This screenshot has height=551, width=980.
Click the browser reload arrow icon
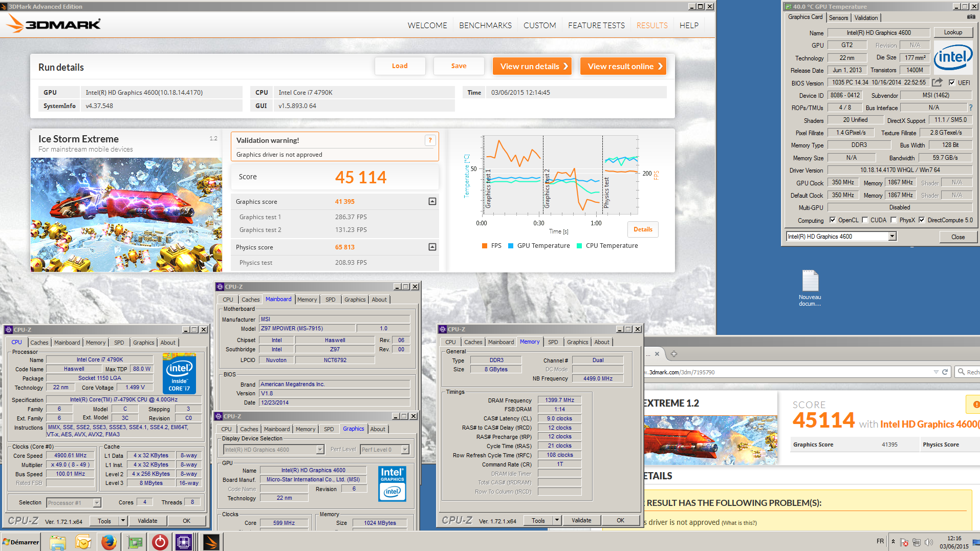point(945,372)
